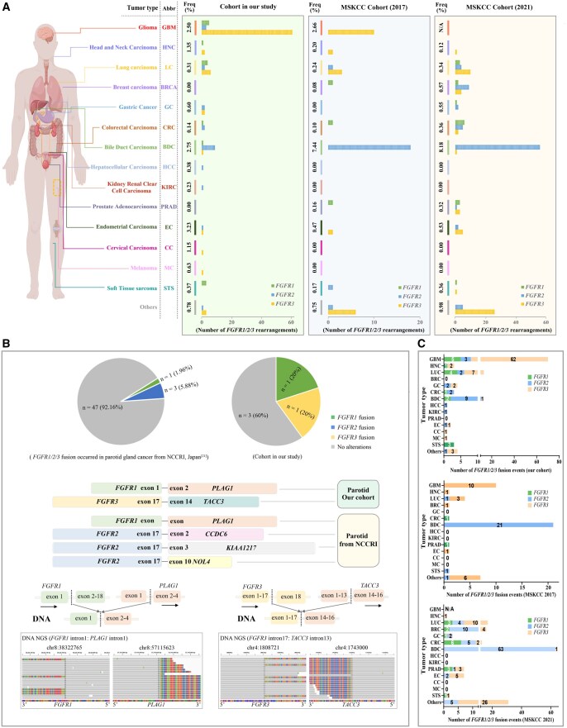This screenshot has width=567, height=728.
Task: Click the 'Parotid Our cohort' box
Action: [x=358, y=493]
